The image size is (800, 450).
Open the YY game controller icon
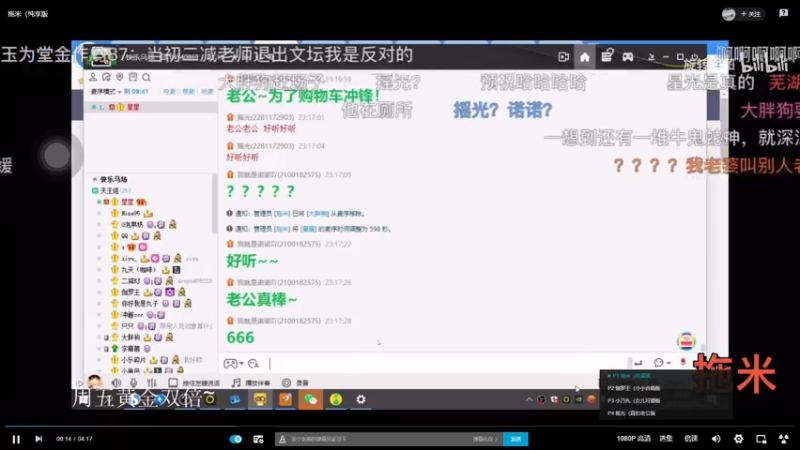(628, 57)
